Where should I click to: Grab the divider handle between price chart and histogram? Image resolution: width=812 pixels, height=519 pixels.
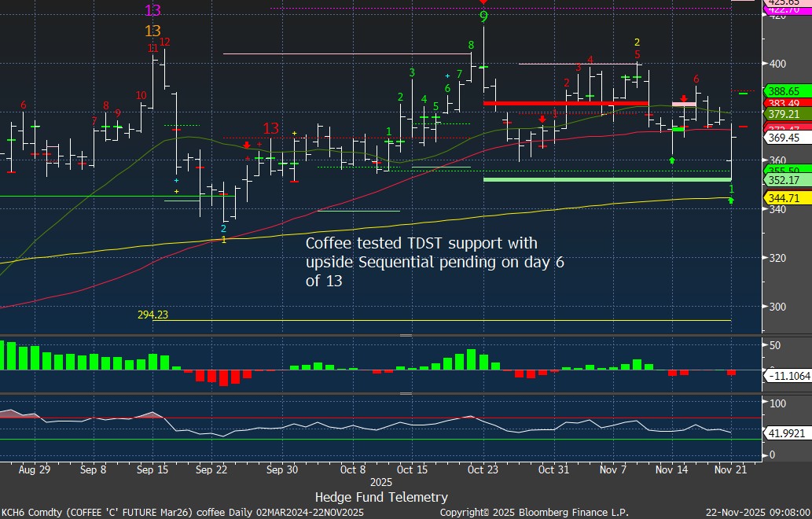click(406, 336)
